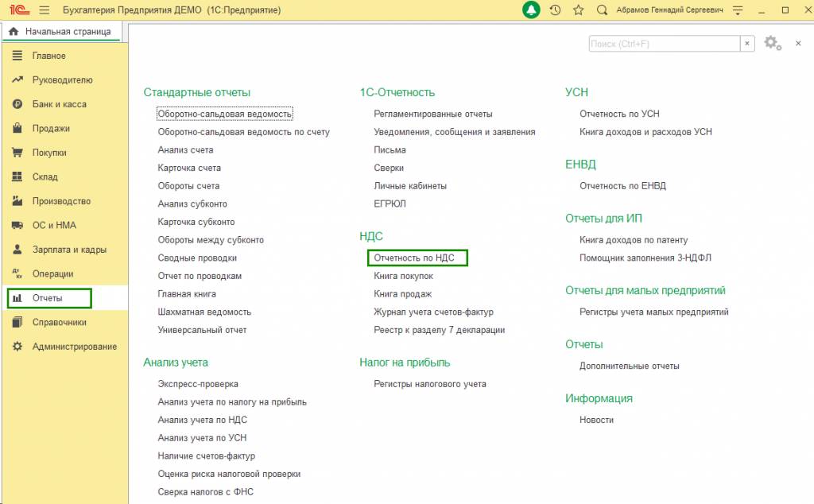The height and width of the screenshot is (504, 814).
Task: Select Продажи section in the sidebar
Action: pyautogui.click(x=51, y=128)
